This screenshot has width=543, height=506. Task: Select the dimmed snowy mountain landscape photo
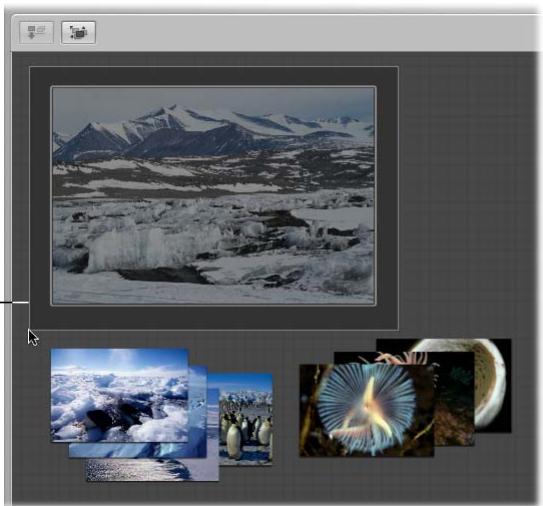[x=213, y=196]
